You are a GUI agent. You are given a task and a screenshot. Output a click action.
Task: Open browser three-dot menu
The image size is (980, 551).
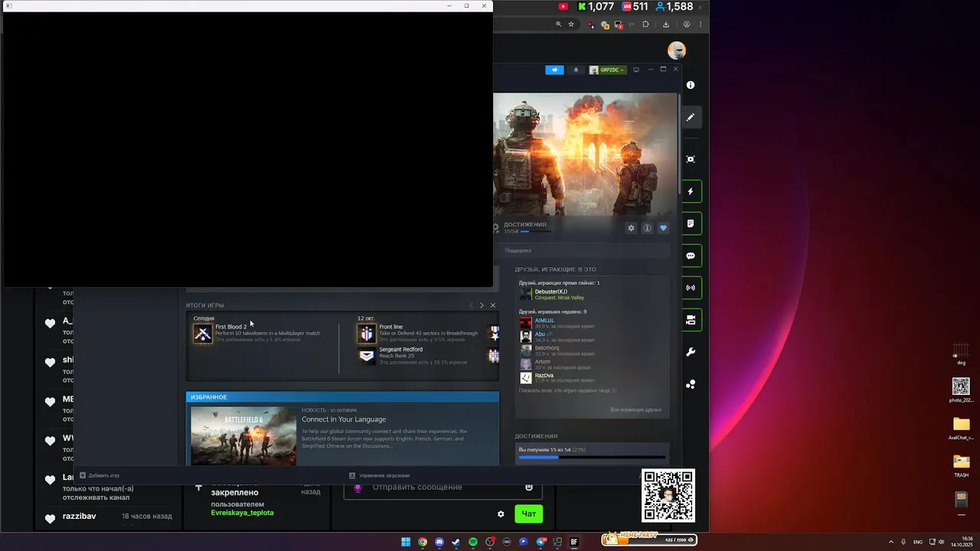click(701, 24)
